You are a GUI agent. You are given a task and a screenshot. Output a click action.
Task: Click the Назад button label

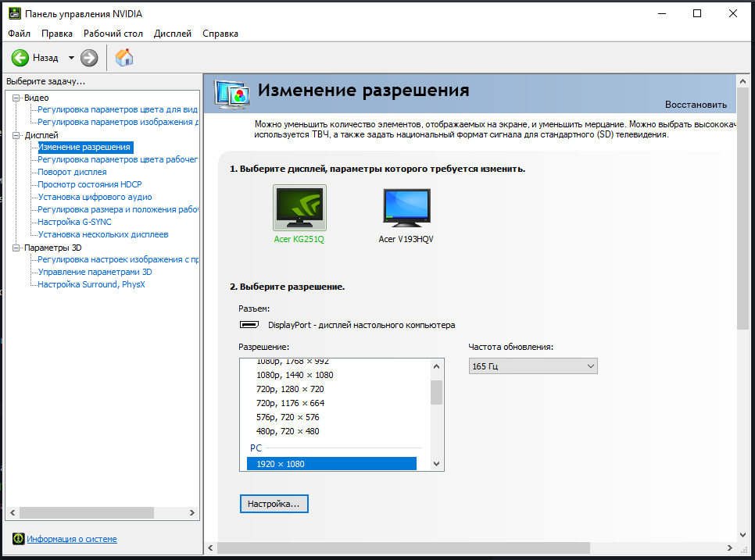click(45, 58)
